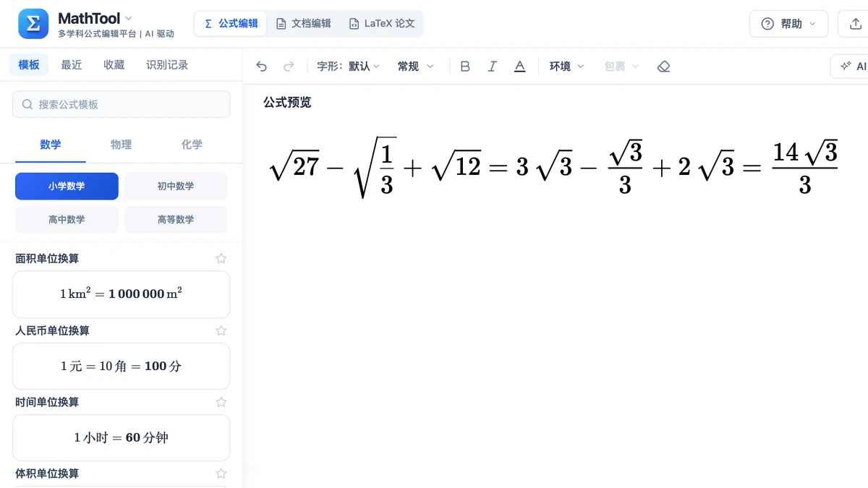The image size is (868, 488).
Task: Open the 常规 size dropdown
Action: [416, 67]
